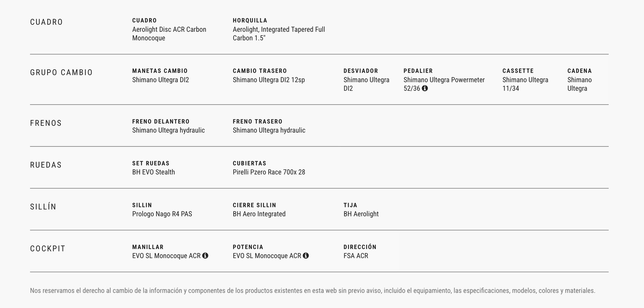The height and width of the screenshot is (308, 644).
Task: Click the info icon next to Pedalier 52/36
Action: pyautogui.click(x=425, y=88)
